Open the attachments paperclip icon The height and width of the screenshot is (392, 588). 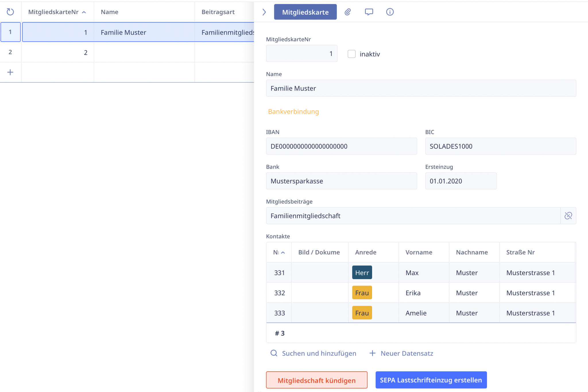[x=348, y=12]
